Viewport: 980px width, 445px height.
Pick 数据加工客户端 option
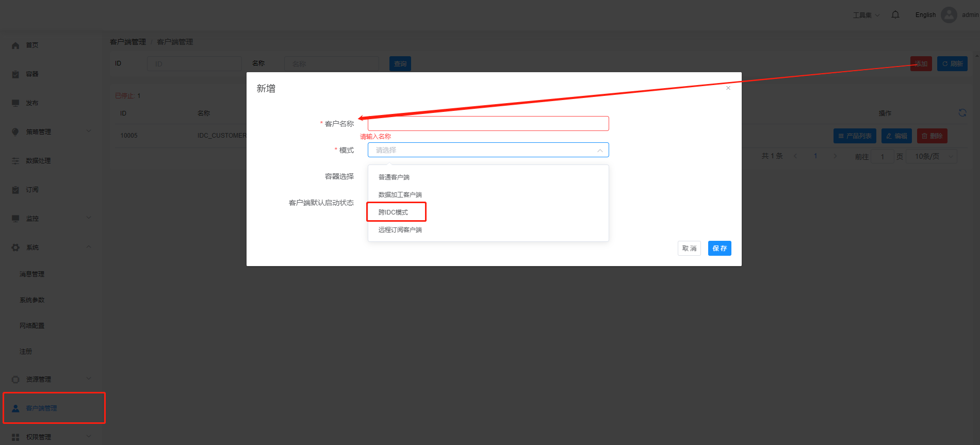[400, 195]
